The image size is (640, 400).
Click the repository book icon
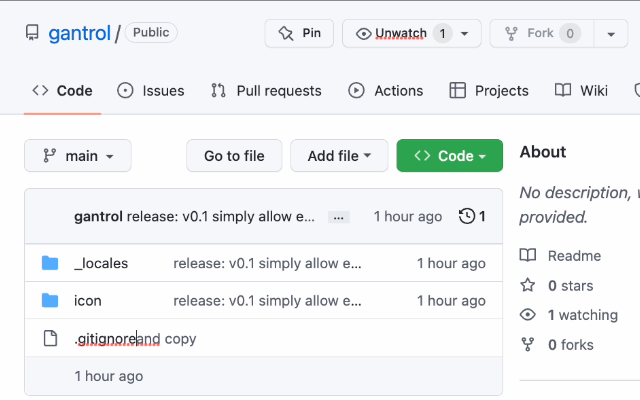pos(32,33)
